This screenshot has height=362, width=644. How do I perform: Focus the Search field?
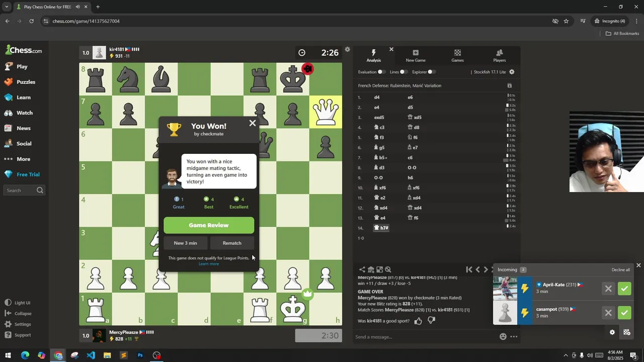(24, 191)
